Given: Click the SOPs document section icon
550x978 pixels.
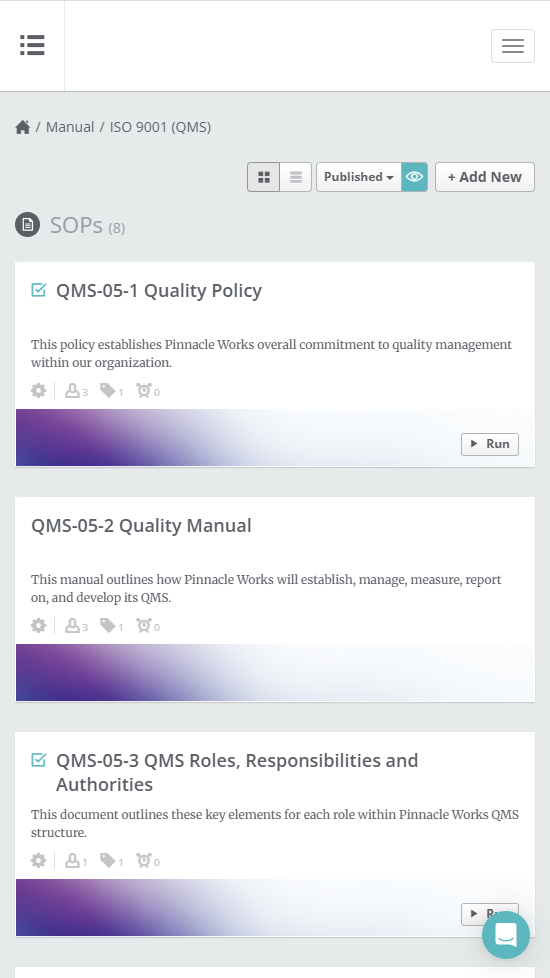Looking at the screenshot, I should [x=27, y=225].
